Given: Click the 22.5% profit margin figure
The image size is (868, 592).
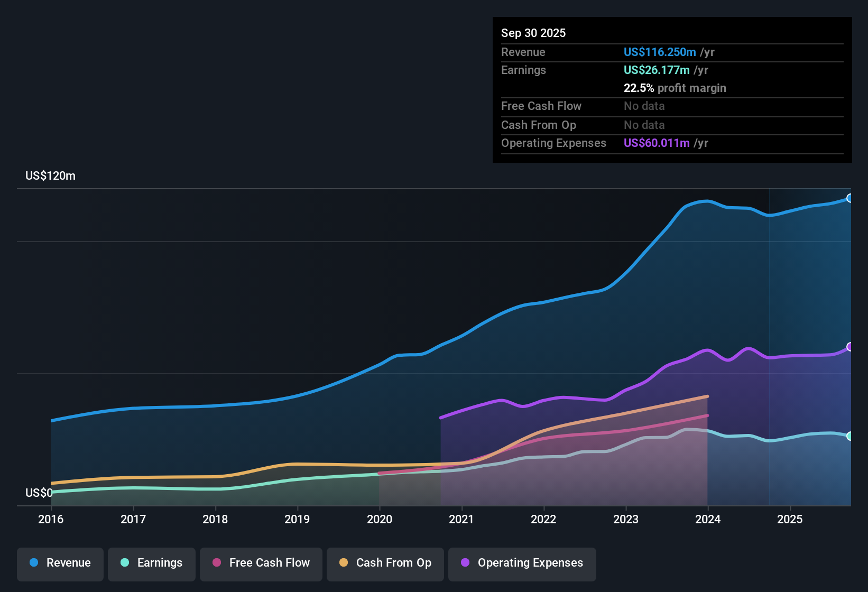Looking at the screenshot, I should pyautogui.click(x=639, y=88).
